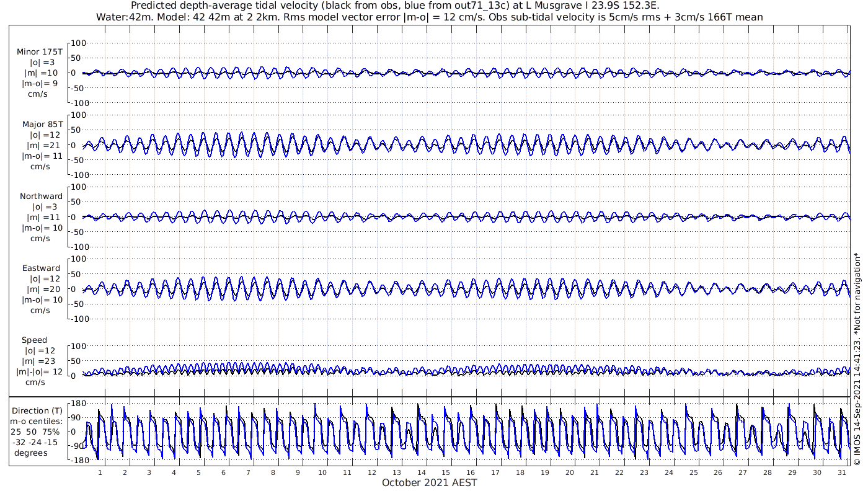This screenshot has height=496, width=868.
Task: Click the "m-o centiles:" label
Action: click(37, 422)
